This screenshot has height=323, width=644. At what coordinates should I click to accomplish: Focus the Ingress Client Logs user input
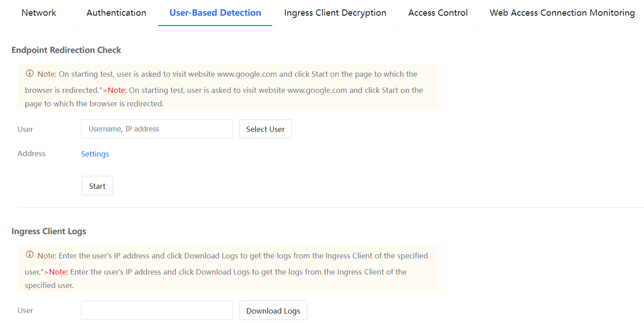point(157,310)
